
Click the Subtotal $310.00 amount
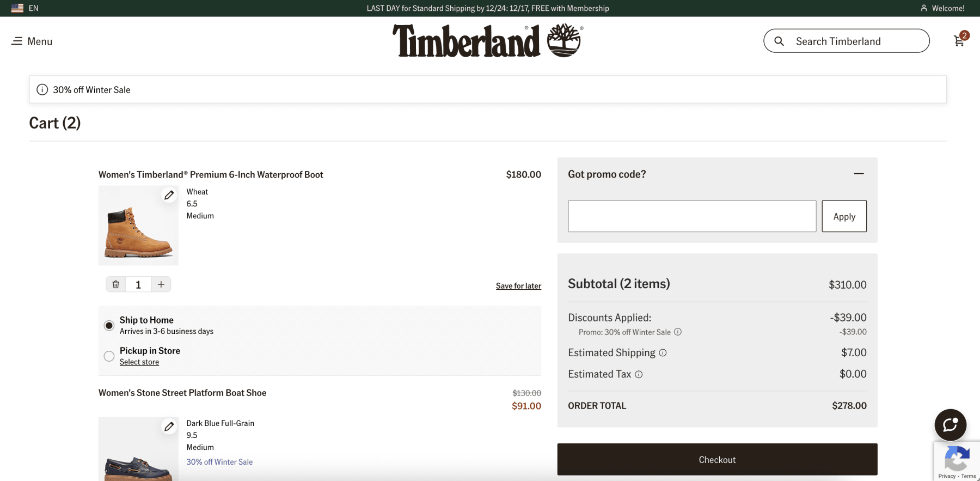pyautogui.click(x=848, y=284)
